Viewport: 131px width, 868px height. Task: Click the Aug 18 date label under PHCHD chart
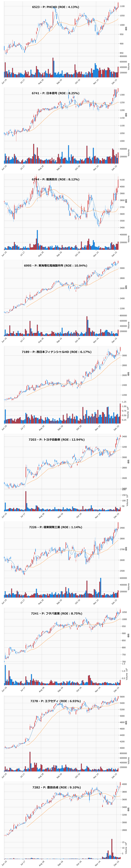coord(41,81)
